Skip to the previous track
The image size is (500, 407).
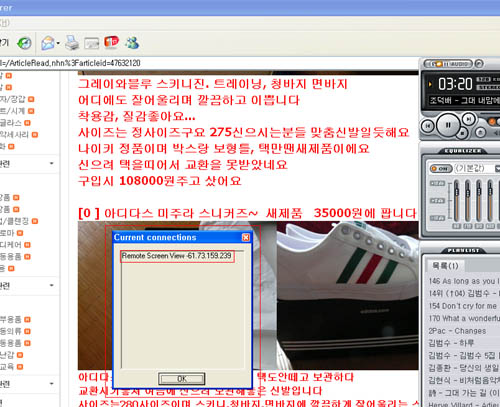pyautogui.click(x=428, y=126)
